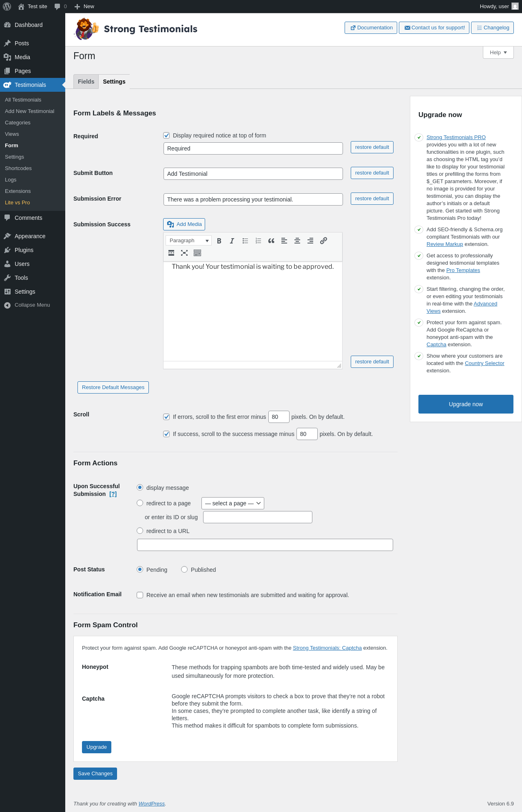The height and width of the screenshot is (812, 522).
Task: Click the Upgrade button in Spam Control
Action: (97, 747)
